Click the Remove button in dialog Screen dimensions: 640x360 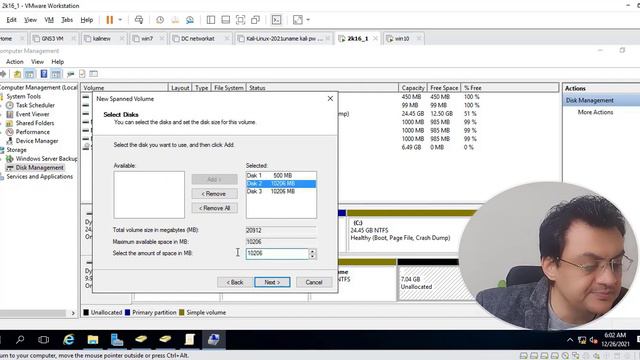[214, 194]
